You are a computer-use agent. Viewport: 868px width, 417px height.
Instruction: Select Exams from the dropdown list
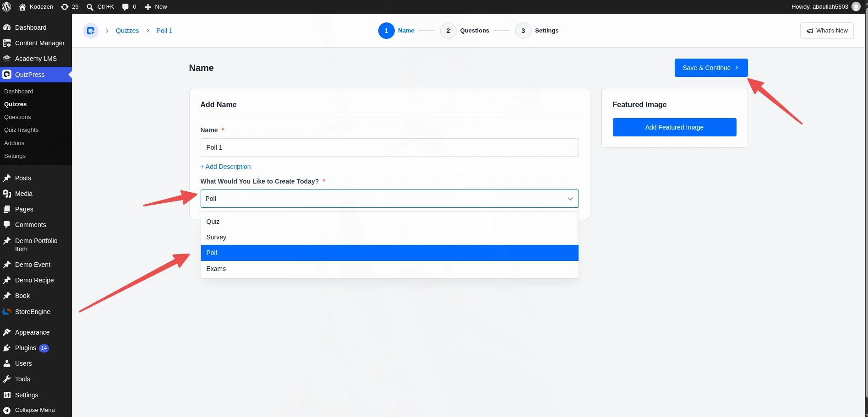[x=389, y=269]
